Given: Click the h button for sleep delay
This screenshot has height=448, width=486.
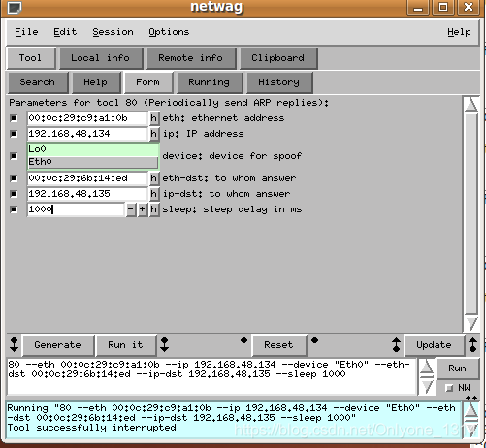Looking at the screenshot, I should point(154,209).
